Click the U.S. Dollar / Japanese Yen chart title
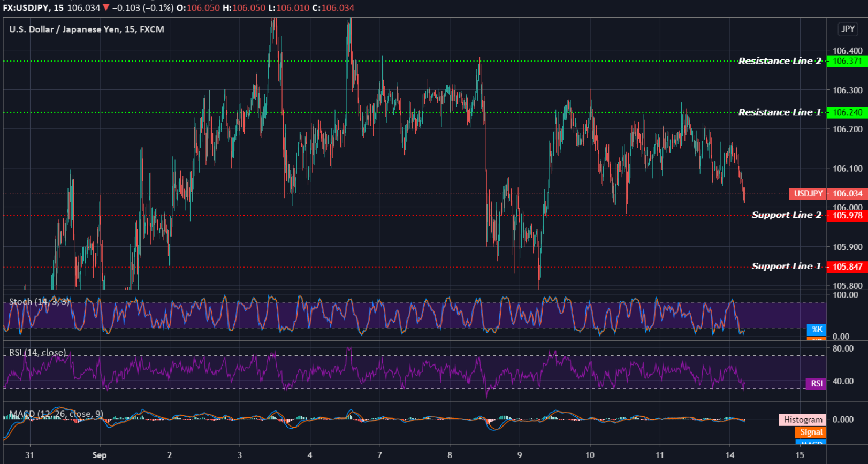The image size is (868, 464). [87, 29]
